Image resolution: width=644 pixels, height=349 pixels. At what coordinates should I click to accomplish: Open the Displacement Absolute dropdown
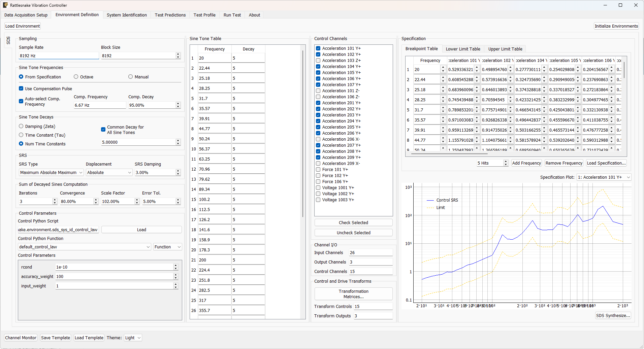109,172
